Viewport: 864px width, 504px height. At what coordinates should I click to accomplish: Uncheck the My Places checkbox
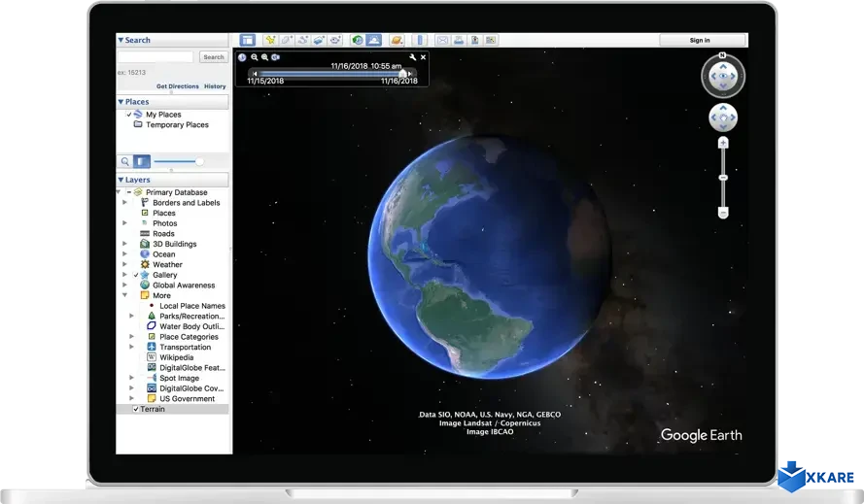pyautogui.click(x=129, y=115)
